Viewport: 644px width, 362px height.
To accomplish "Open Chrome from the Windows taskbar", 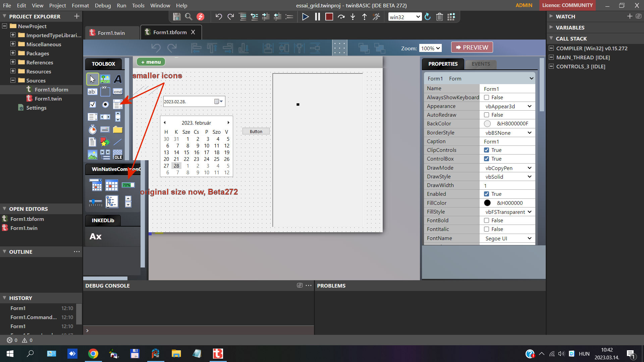I will point(93,354).
